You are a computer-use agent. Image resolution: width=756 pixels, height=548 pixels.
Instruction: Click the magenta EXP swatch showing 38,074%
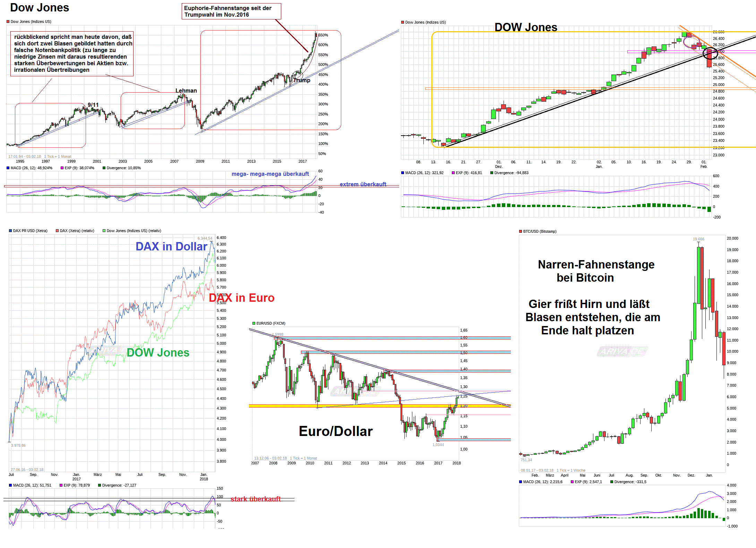coord(62,168)
